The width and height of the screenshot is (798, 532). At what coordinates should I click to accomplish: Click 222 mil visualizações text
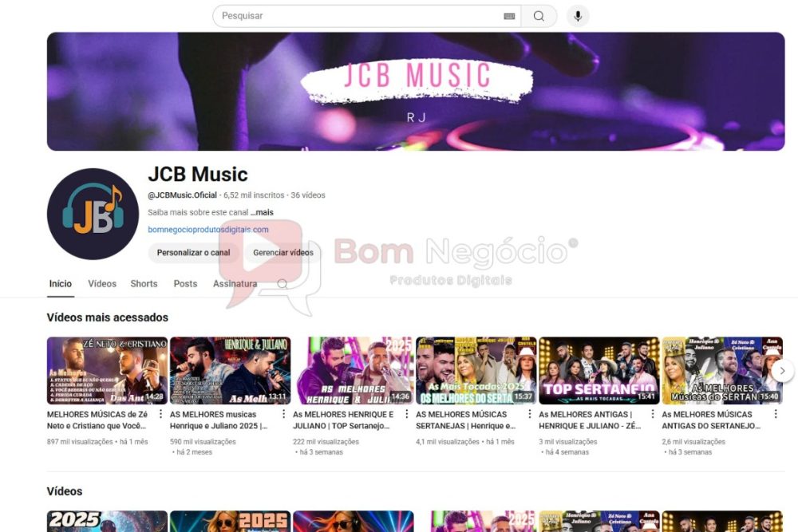pos(326,442)
